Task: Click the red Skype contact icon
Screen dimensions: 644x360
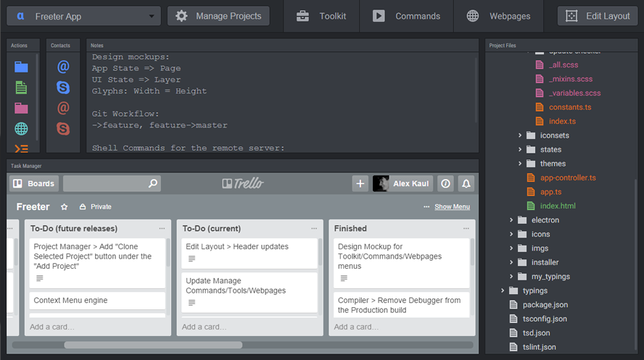Action: coord(63,129)
